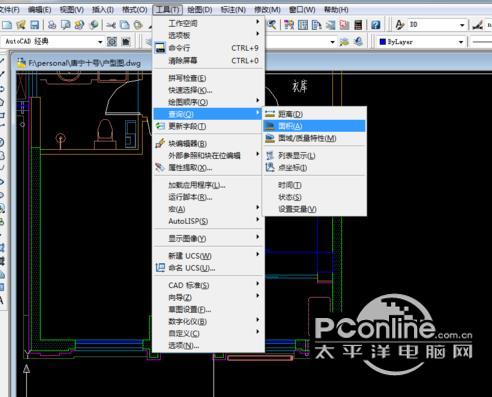Open the AutoCAD 经典 workspace dropdown

click(x=100, y=42)
